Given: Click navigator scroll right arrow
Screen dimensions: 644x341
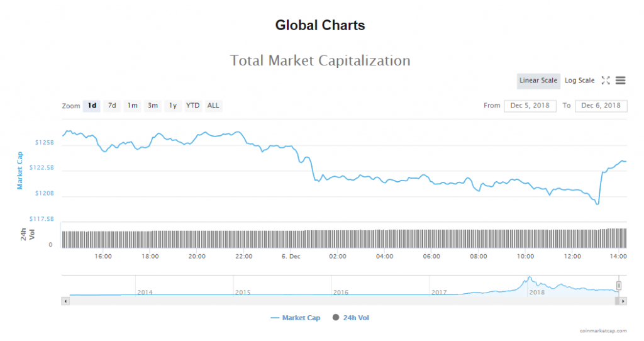Looking at the screenshot, I should pyautogui.click(x=623, y=301).
